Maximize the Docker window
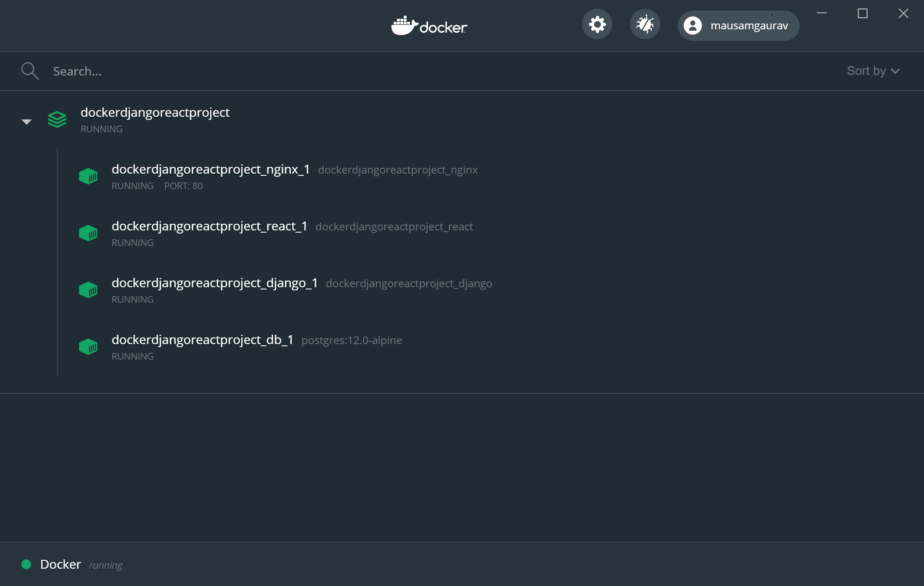 (862, 14)
